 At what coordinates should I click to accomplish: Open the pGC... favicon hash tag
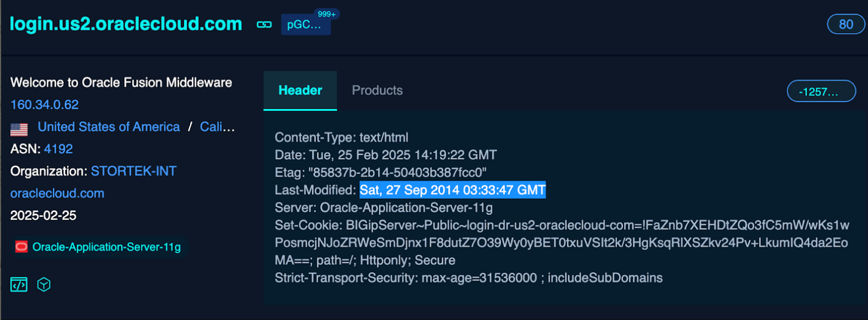pos(305,25)
